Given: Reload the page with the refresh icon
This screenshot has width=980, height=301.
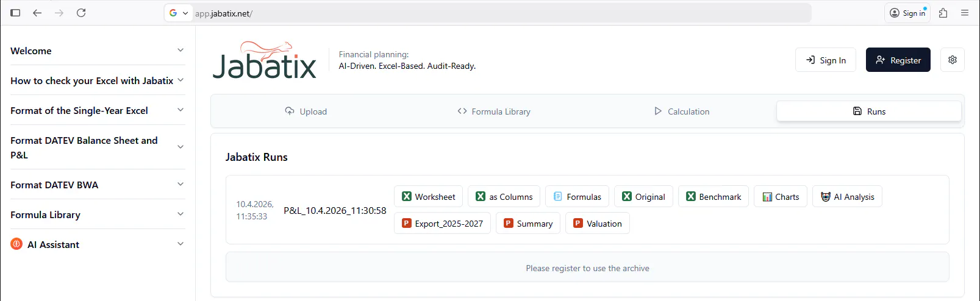Looking at the screenshot, I should click(81, 13).
